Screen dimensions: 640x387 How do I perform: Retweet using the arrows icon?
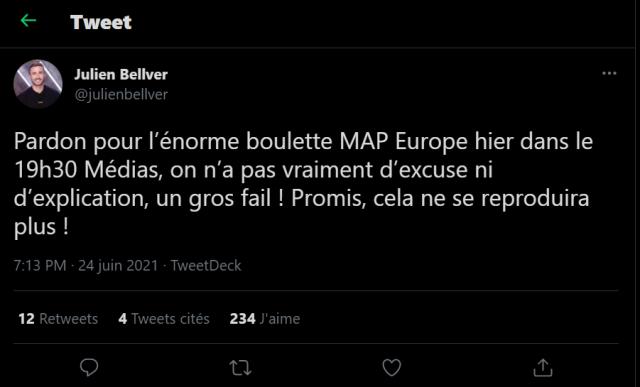coord(240,367)
